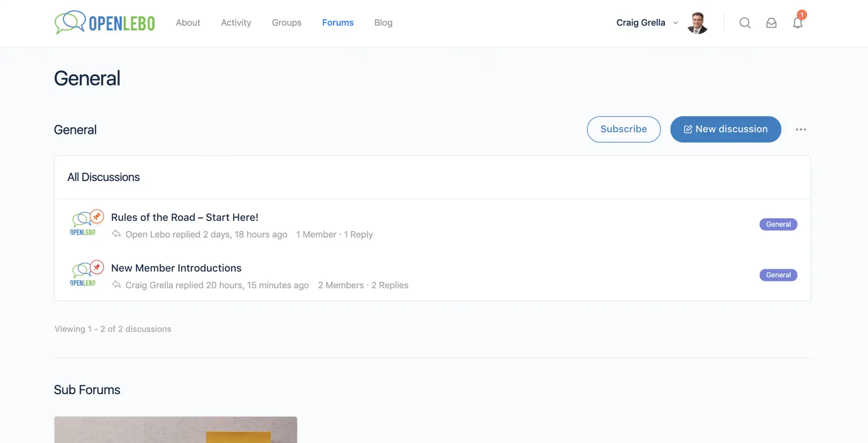
Task: Click 'Open Lebo replied 2 days, 18 hours ago'
Action: [x=206, y=234]
